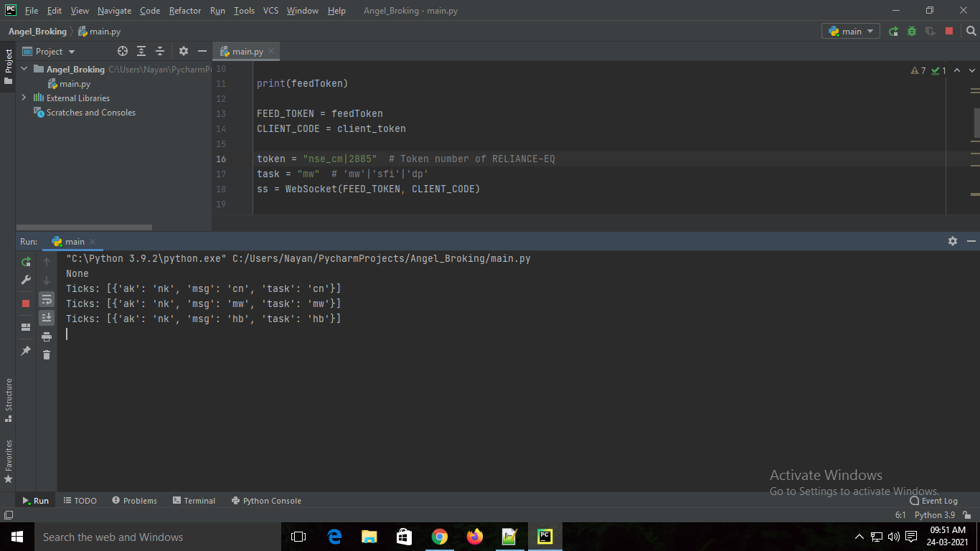980x551 pixels.
Task: Open Firefox from taskbar
Action: tap(475, 537)
